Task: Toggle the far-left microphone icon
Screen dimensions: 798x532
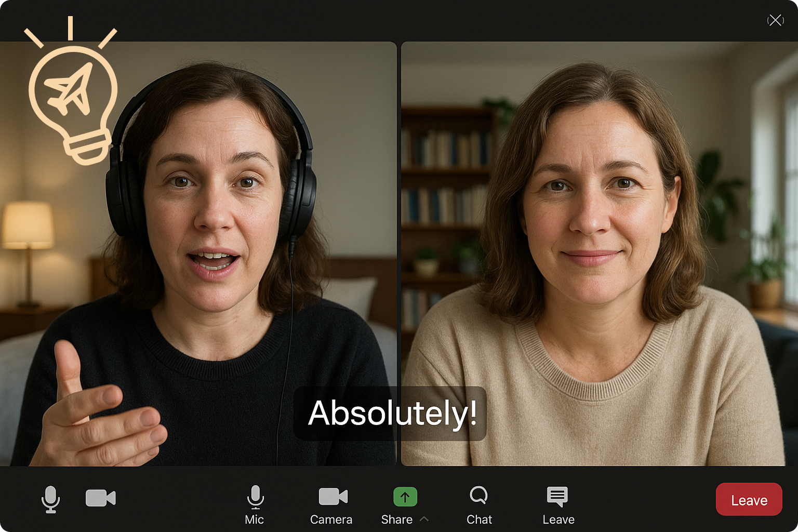Action: pos(50,499)
